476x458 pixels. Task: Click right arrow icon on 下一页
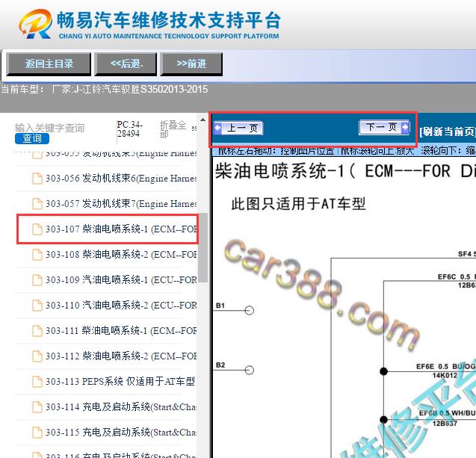point(405,127)
